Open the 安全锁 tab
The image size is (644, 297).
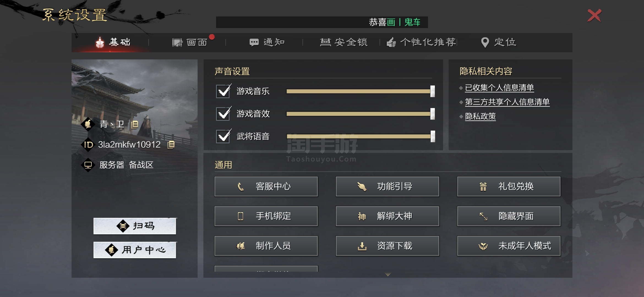(x=344, y=42)
